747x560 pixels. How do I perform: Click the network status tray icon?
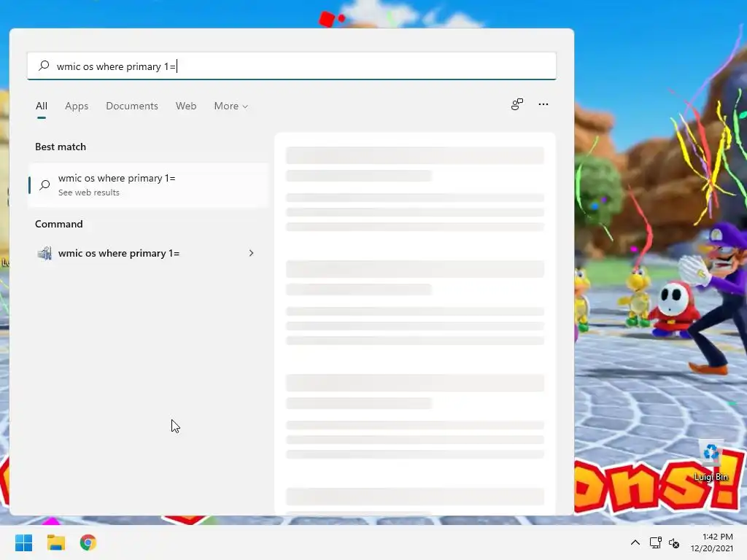coord(656,542)
